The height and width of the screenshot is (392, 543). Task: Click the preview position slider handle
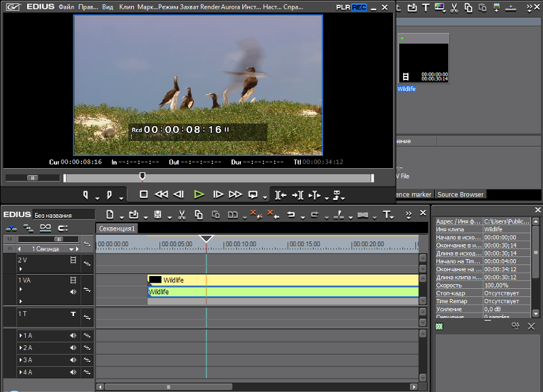(142, 176)
